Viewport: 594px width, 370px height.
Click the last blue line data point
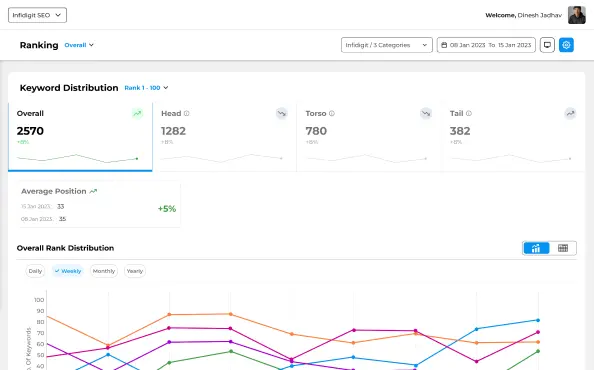(x=538, y=320)
